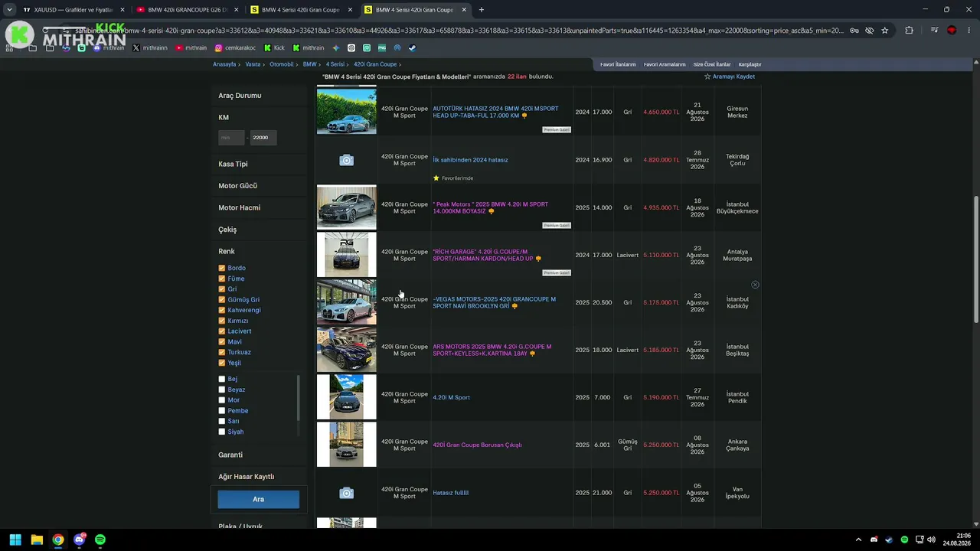Uncheck the Kahverengi color checkbox
The image size is (980, 551).
coord(222,310)
